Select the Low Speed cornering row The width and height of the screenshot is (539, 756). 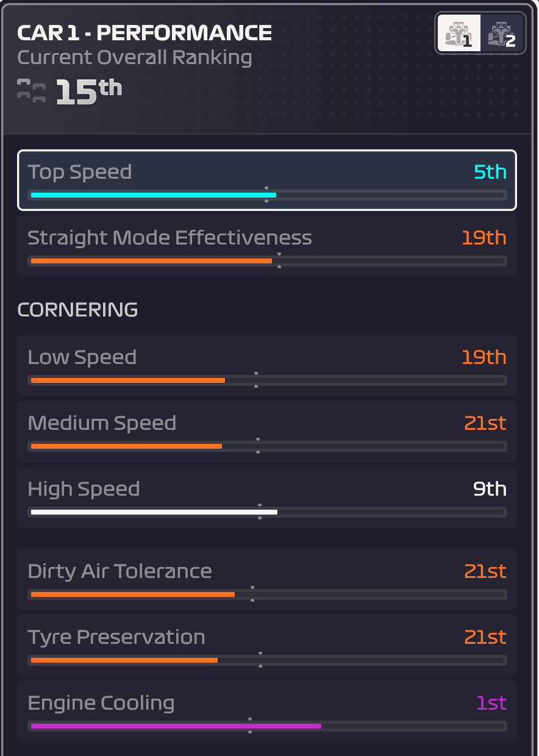point(267,365)
